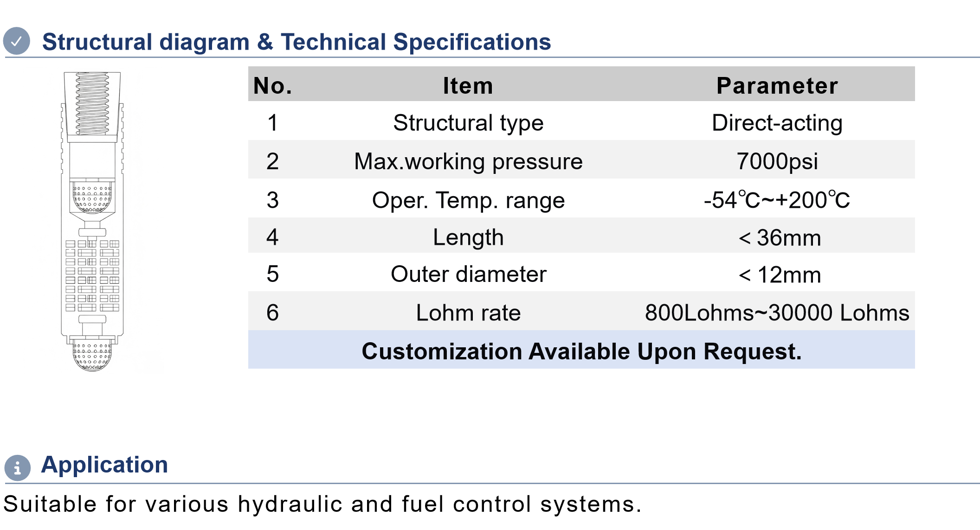The width and height of the screenshot is (980, 530).
Task: Select the Oper. Temp. range cell
Action: point(468,200)
